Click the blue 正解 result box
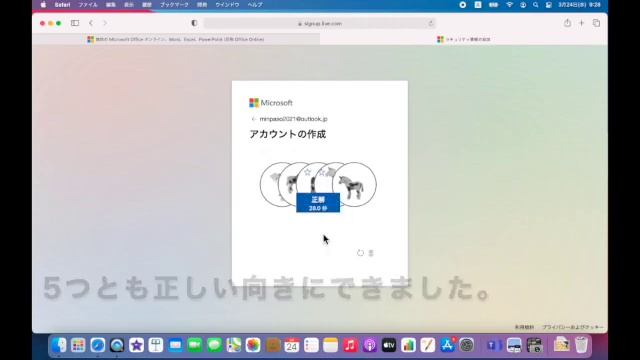Image resolution: width=640 pixels, height=360 pixels. click(318, 203)
